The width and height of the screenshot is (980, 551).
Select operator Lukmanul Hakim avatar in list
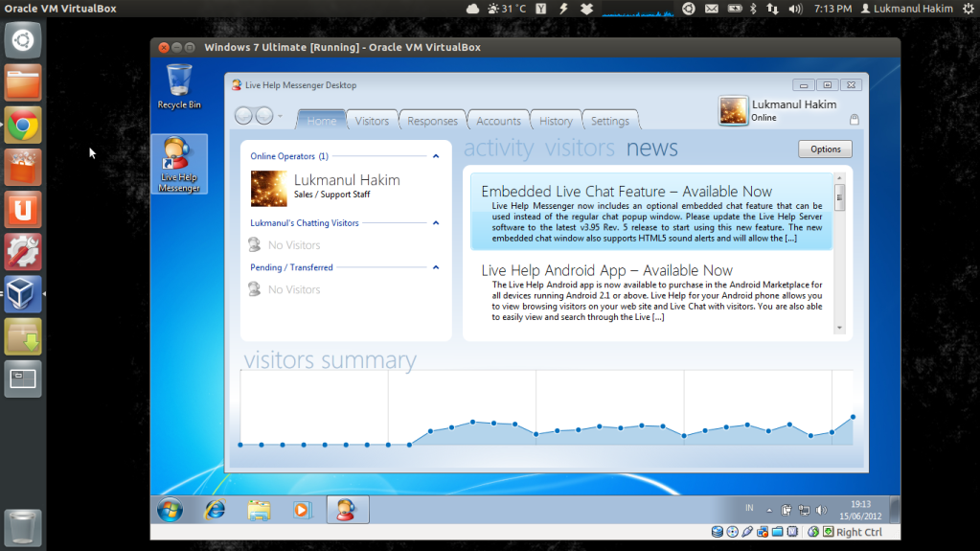pos(269,188)
